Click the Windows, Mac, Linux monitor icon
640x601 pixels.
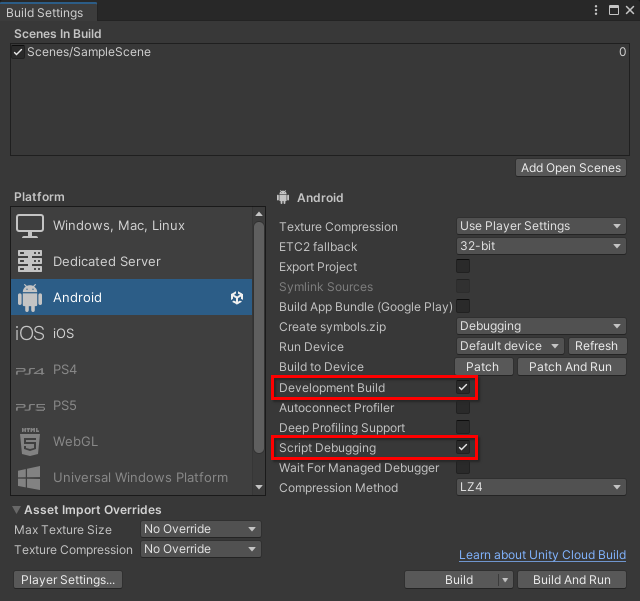[30, 226]
